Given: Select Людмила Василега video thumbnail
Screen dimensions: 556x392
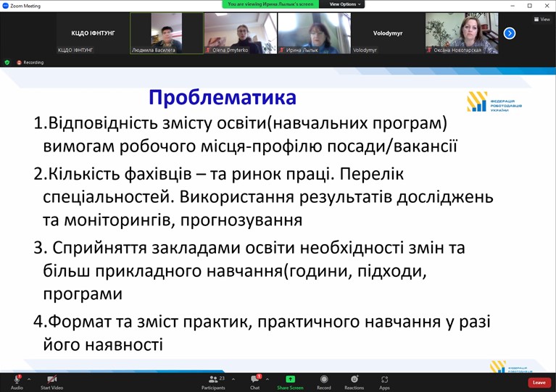Looking at the screenshot, I should tap(167, 33).
